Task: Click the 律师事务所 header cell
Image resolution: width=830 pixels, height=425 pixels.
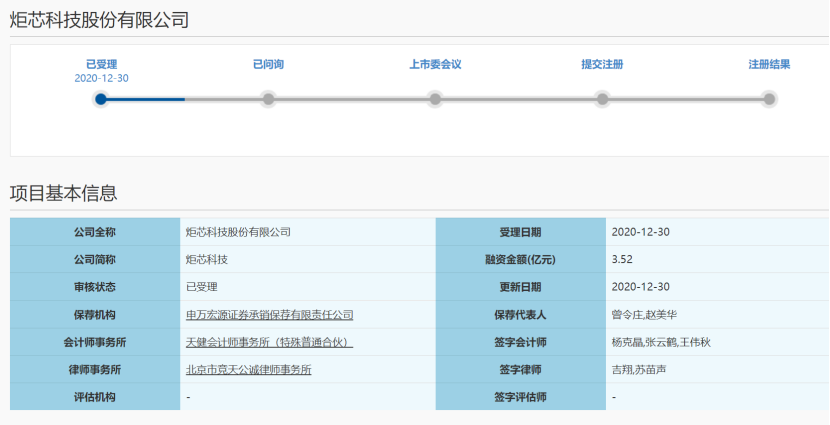Action: 95,369
